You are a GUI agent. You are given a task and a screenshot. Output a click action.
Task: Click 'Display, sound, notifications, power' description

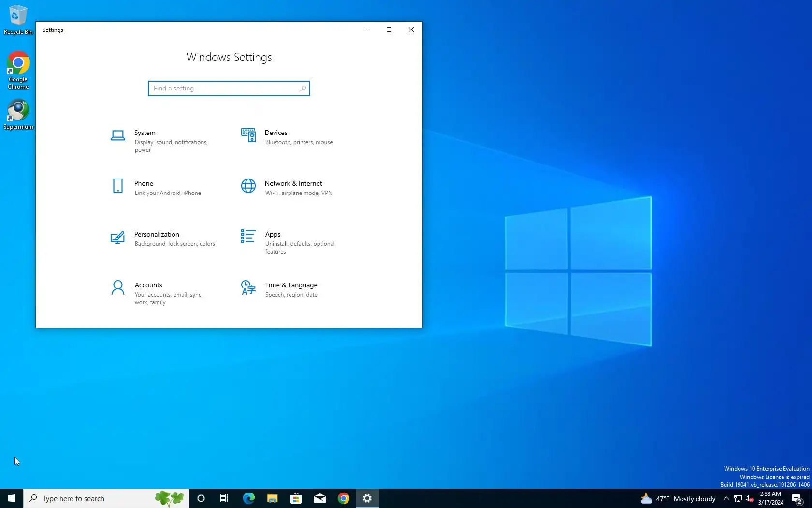tap(171, 146)
